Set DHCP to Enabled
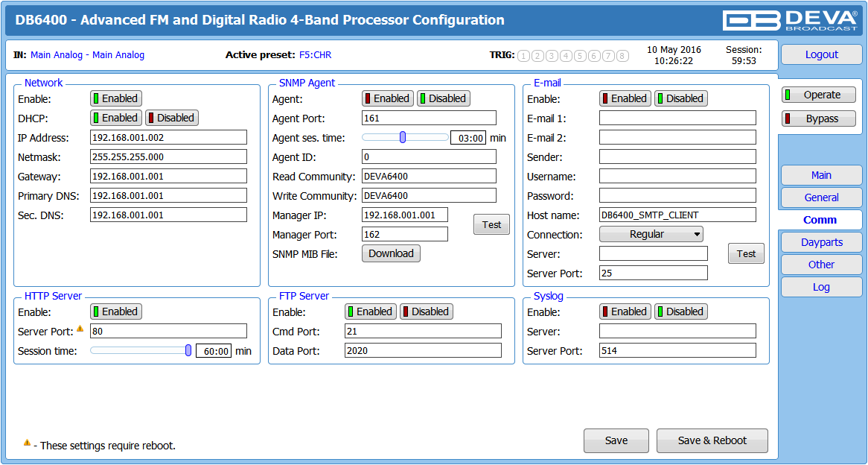The image size is (868, 465). (x=116, y=118)
